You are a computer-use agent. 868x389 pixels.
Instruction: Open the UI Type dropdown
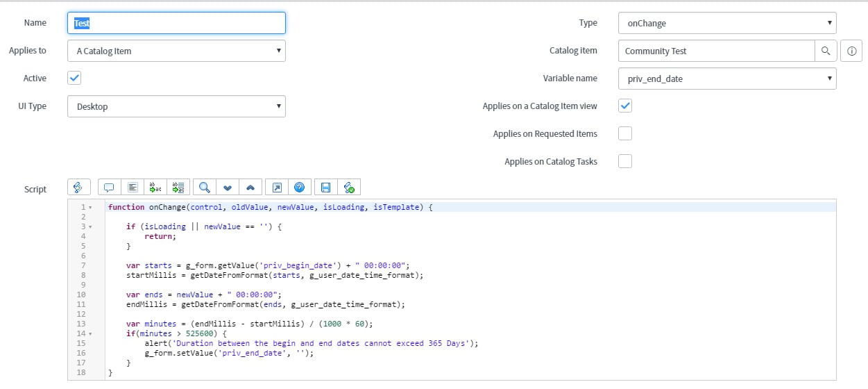point(176,106)
